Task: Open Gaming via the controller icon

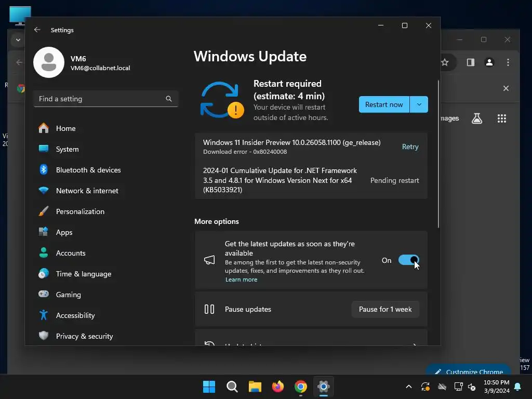Action: point(44,294)
